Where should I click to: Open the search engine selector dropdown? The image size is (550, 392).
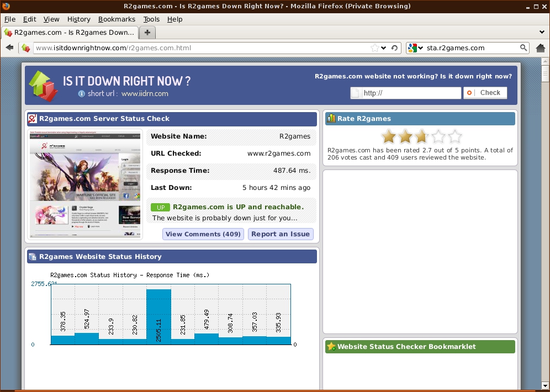click(x=414, y=48)
